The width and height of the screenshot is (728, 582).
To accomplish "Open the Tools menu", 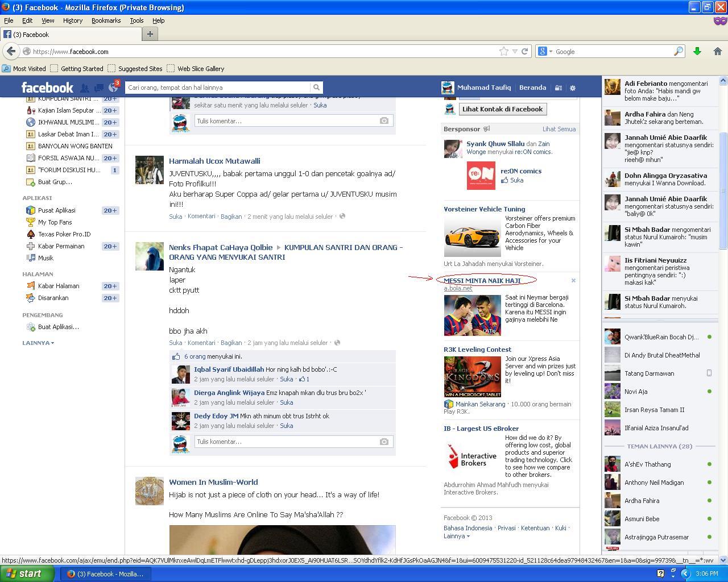I will point(136,20).
